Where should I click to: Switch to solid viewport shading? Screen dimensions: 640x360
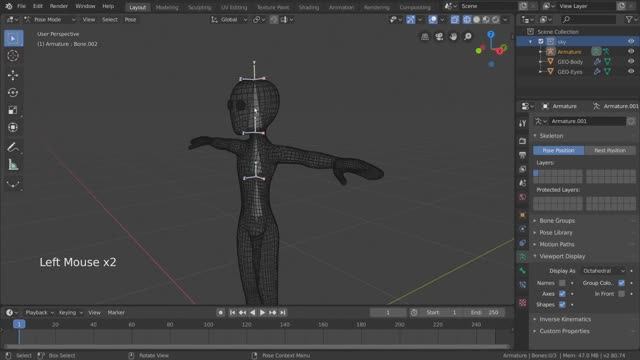[x=476, y=20]
